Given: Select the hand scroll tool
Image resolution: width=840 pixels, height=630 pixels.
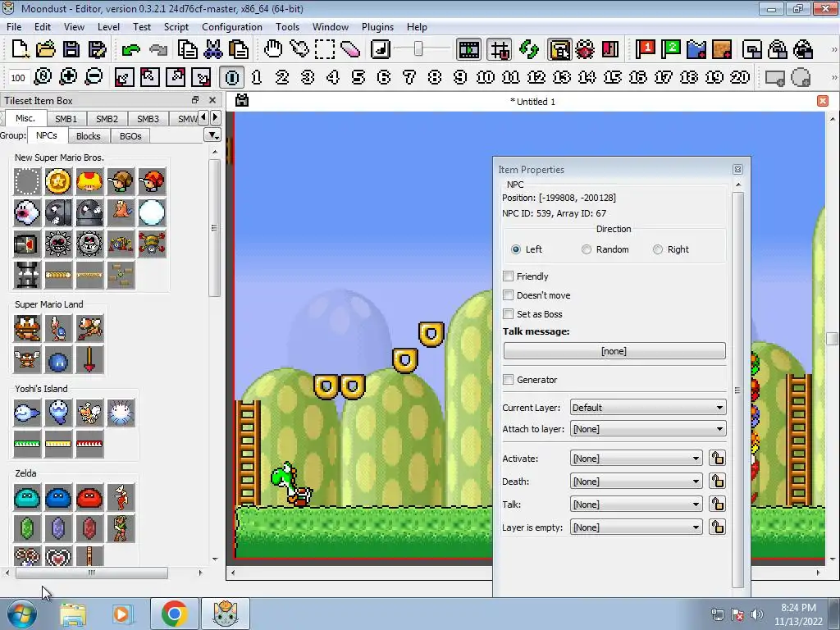Looking at the screenshot, I should click(273, 49).
